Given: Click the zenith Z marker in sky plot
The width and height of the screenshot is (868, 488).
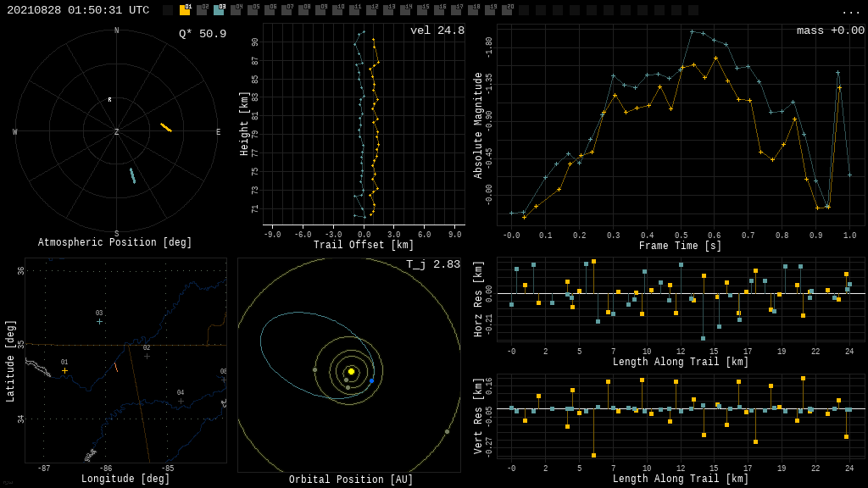Looking at the screenshot, I should tap(116, 132).
